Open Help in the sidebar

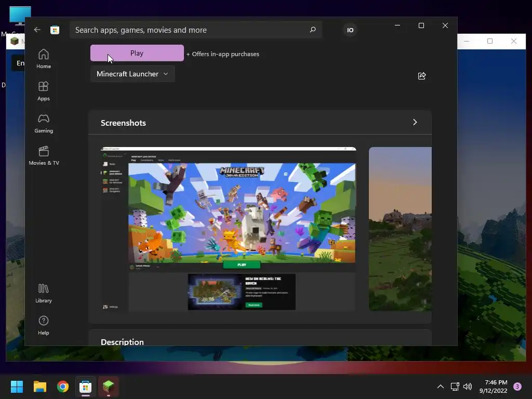pyautogui.click(x=44, y=325)
